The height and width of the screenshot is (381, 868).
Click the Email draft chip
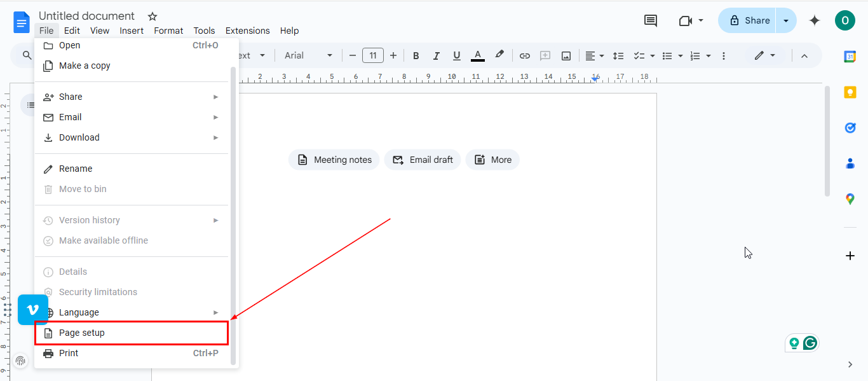pos(423,160)
